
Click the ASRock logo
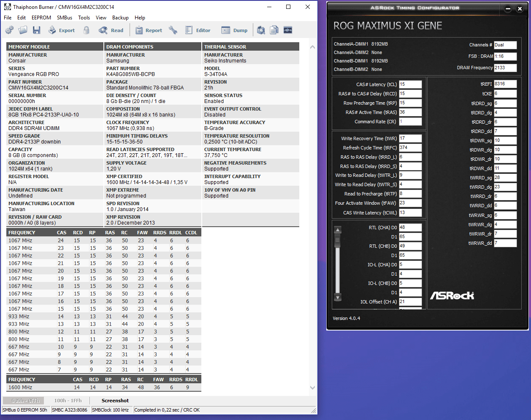click(x=452, y=295)
